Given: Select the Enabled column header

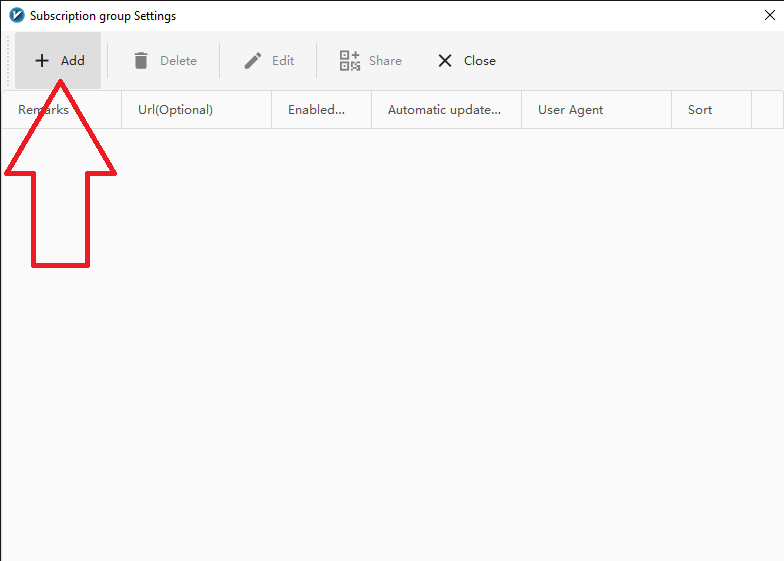Looking at the screenshot, I should tap(316, 110).
